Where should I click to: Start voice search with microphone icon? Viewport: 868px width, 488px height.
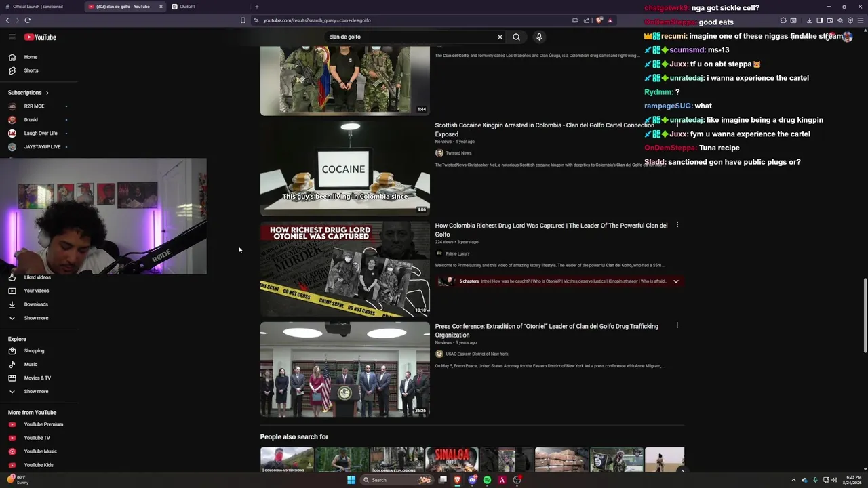(x=539, y=37)
